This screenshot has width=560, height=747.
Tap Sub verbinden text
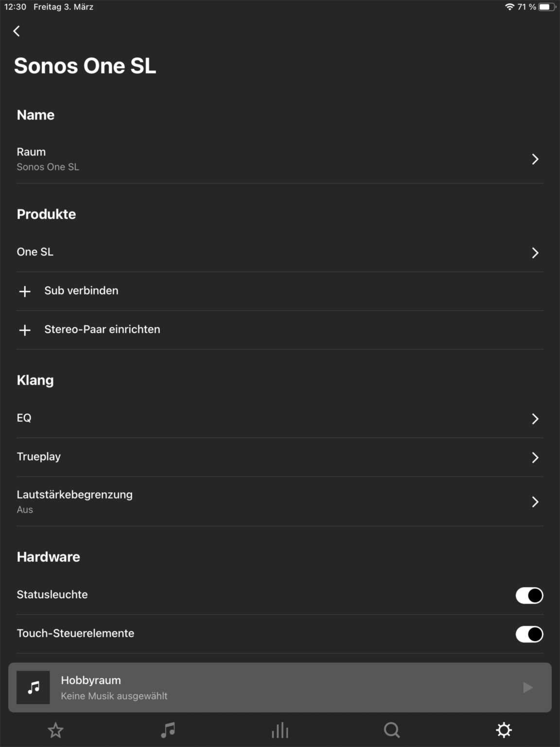pos(81,291)
